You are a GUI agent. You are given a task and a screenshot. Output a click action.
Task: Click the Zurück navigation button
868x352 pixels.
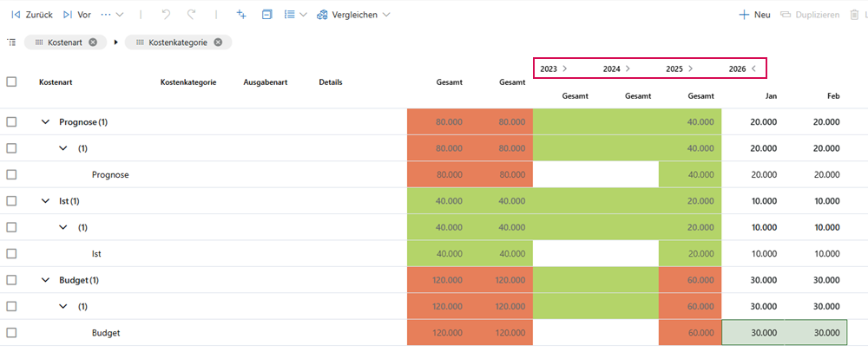(x=31, y=15)
